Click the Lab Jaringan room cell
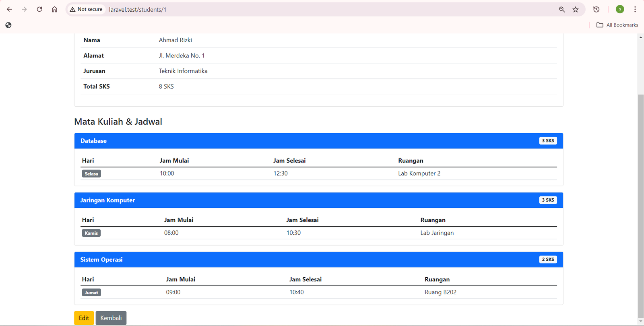This screenshot has width=644, height=326. 437,233
